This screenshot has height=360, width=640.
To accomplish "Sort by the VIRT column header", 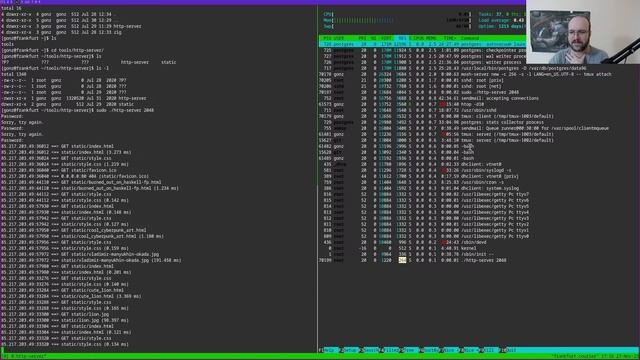I will pyautogui.click(x=386, y=38).
